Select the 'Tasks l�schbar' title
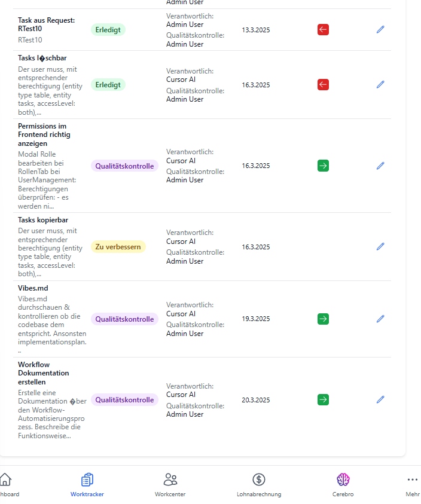The height and width of the screenshot is (504, 421). (x=42, y=58)
